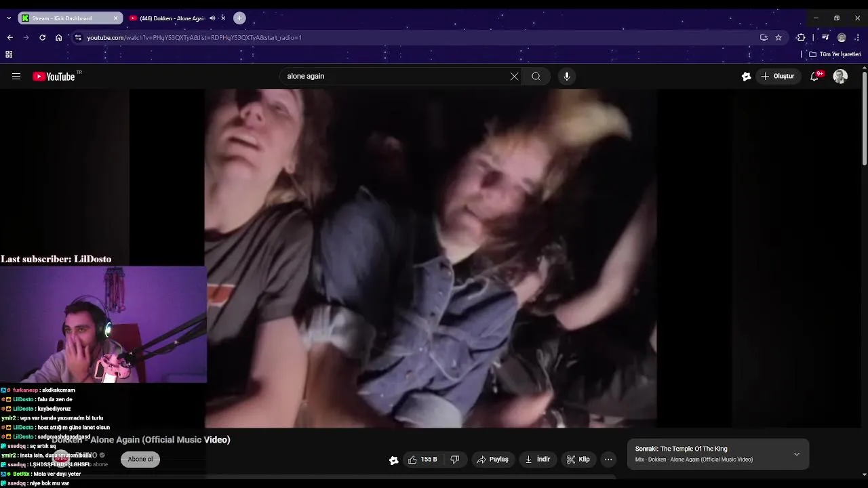Click the youtube.com address bar URL
Screen dimensions: 868x488
(x=194, y=37)
